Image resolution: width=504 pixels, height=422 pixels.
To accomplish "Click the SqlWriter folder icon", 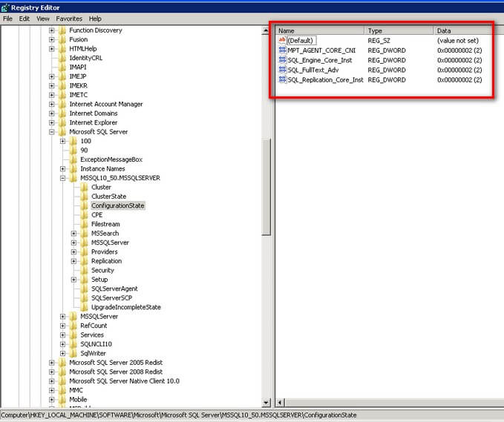I will [x=73, y=353].
